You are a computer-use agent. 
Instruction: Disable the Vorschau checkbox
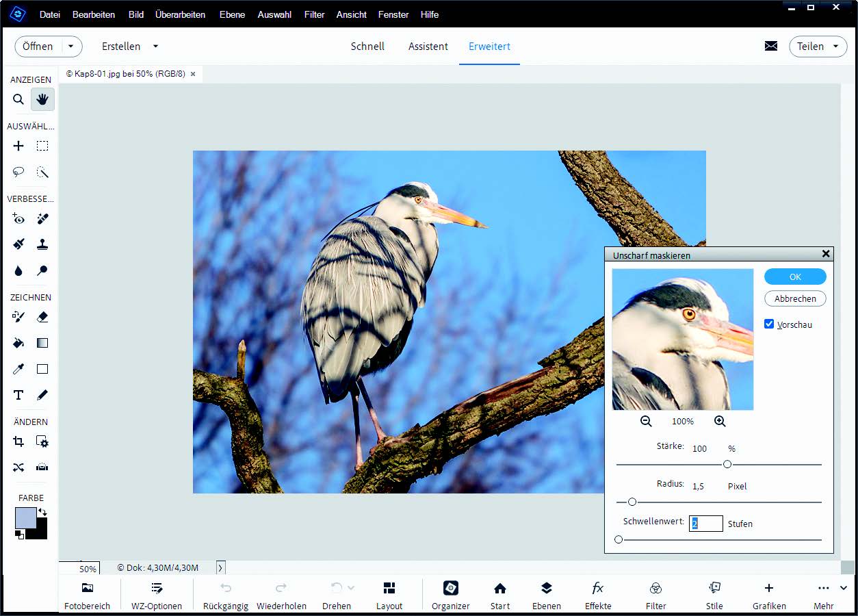coord(768,324)
